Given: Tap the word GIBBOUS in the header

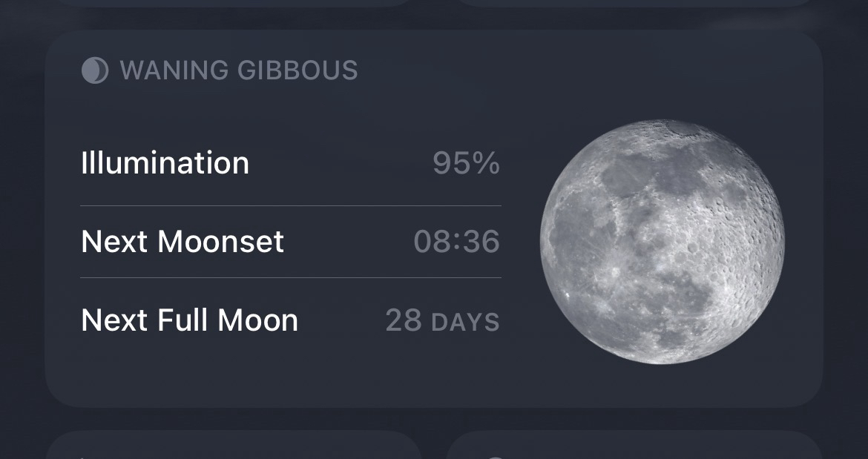Looking at the screenshot, I should click(x=297, y=70).
